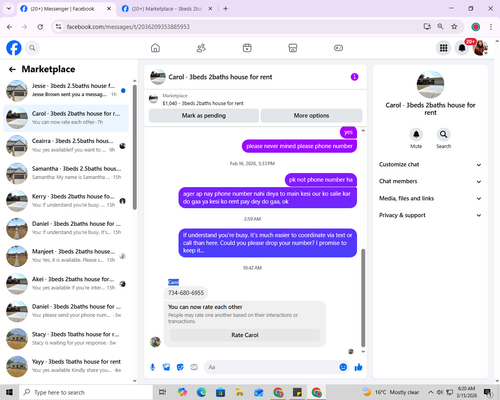Expand Privacy & support section
The height and width of the screenshot is (400, 500).
tap(430, 215)
